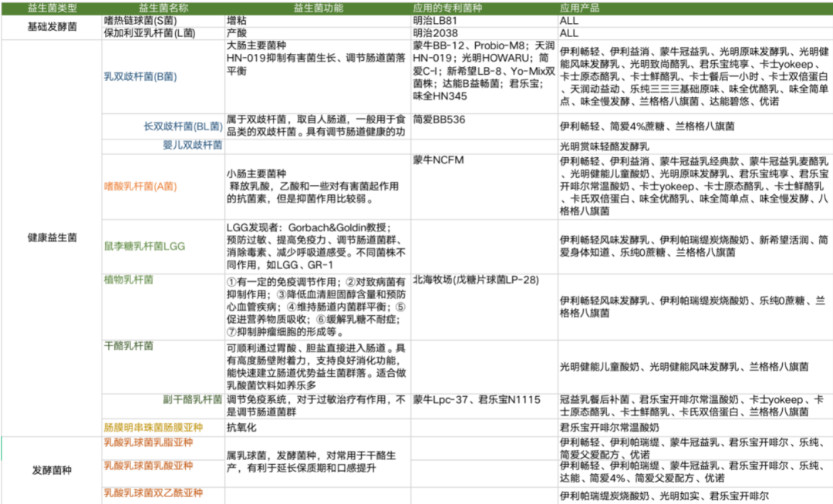Click the cell beginning 可顺利通过胃酸

(318, 367)
